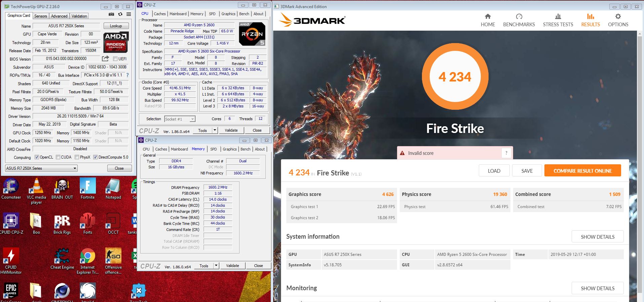Click the GPU Name field in GPU-Z
Image resolution: width=644 pixels, height=302 pixels.
pos(66,26)
